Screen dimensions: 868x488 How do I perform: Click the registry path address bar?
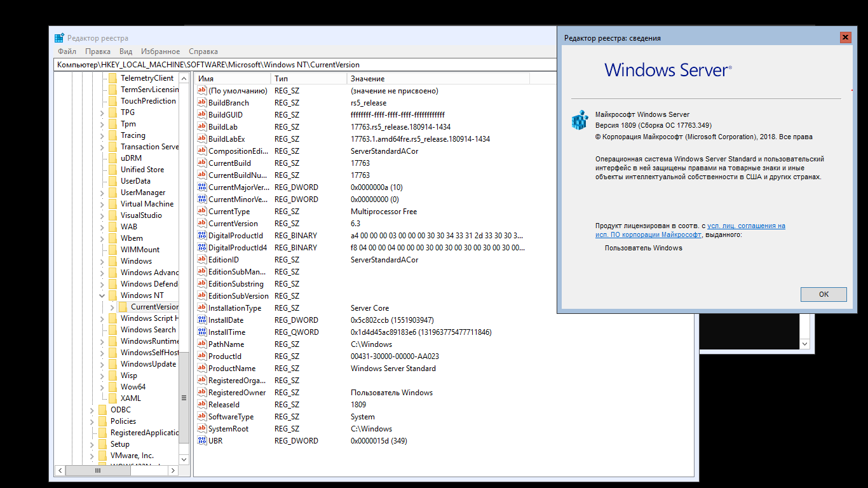(305, 65)
